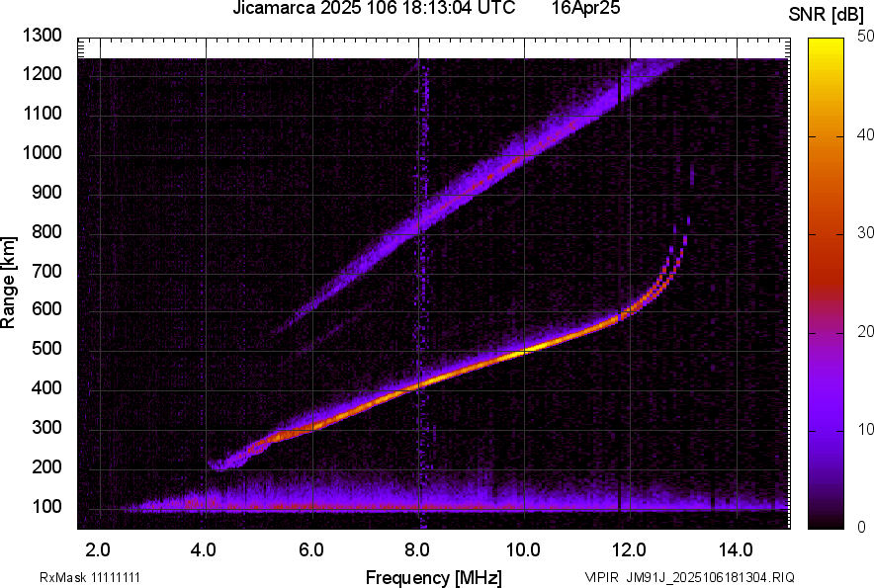Viewport: 874px width, 588px height.
Task: Click the trace onset near 4.2 MHz
Action: 220,464
